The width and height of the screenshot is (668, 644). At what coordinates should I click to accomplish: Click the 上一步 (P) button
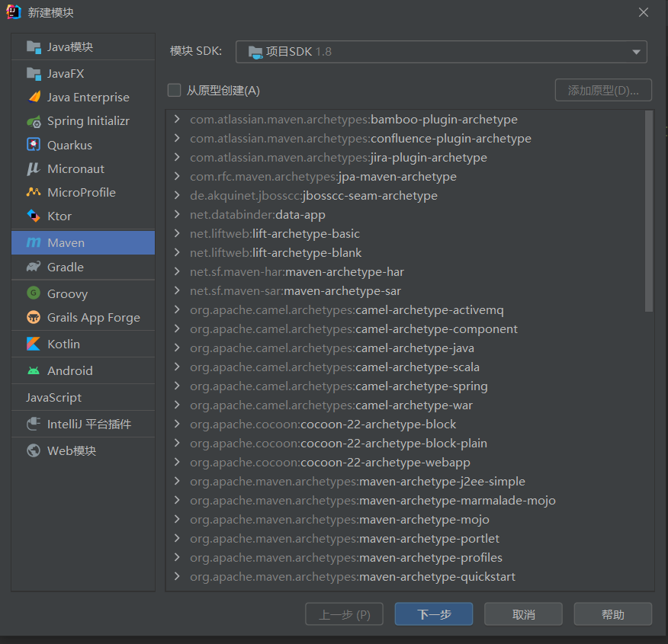[x=344, y=614]
